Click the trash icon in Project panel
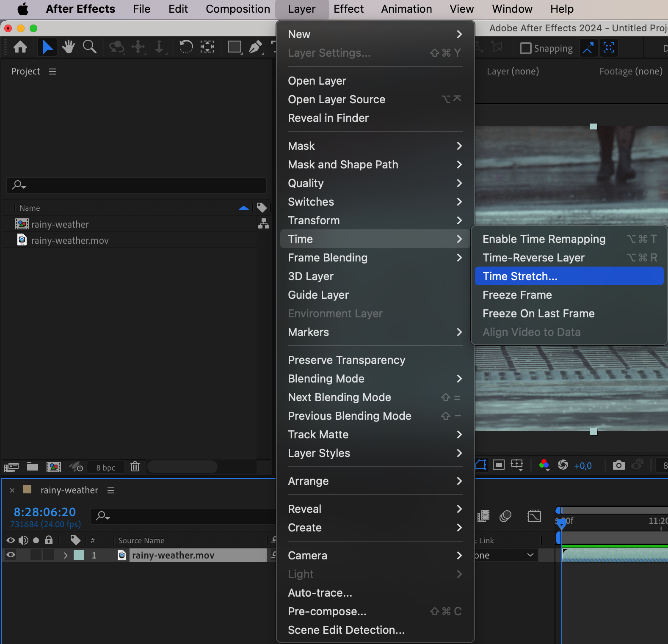The height and width of the screenshot is (644, 668). [x=135, y=467]
